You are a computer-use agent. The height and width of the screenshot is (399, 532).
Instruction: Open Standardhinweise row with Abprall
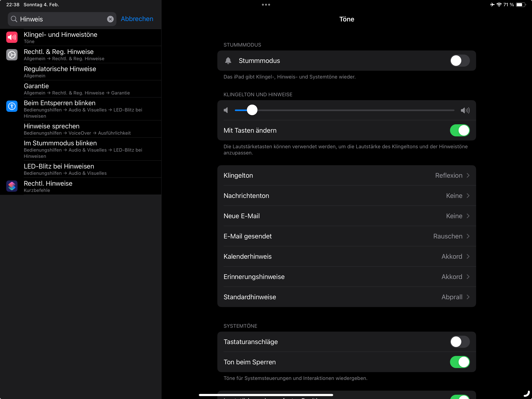(346, 297)
